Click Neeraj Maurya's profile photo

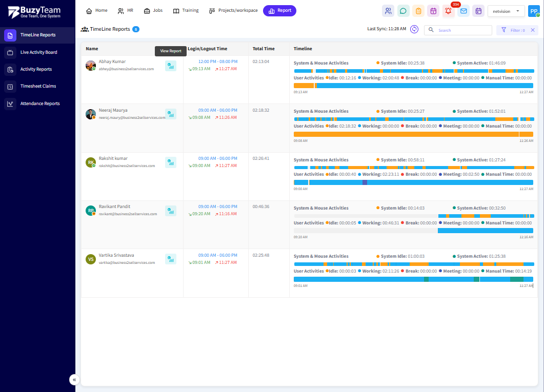tap(91, 114)
